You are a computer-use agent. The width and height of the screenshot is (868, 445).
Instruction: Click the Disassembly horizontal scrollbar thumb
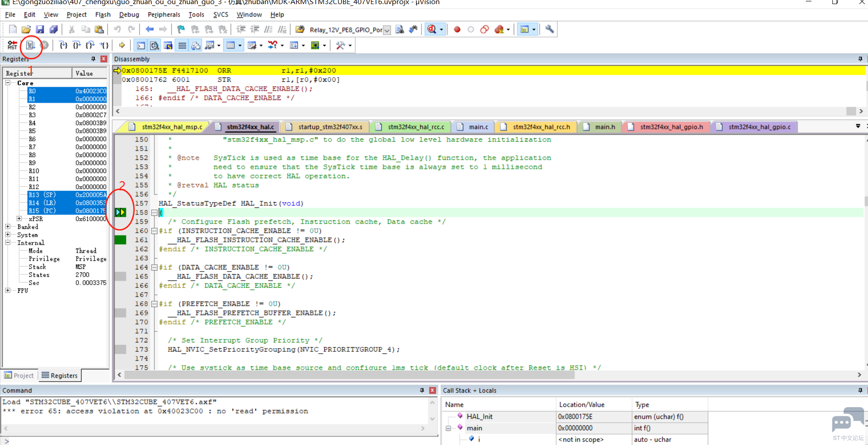(851, 111)
